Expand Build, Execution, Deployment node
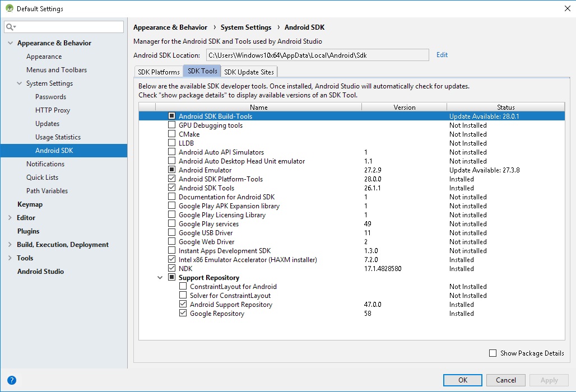Viewport: 576px width, 392px height. (10, 245)
